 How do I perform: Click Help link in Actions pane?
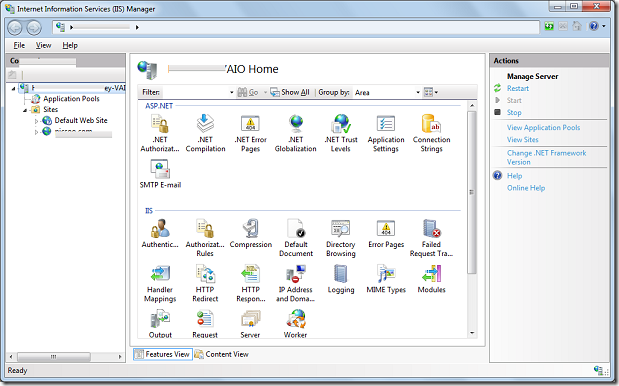[x=514, y=176]
